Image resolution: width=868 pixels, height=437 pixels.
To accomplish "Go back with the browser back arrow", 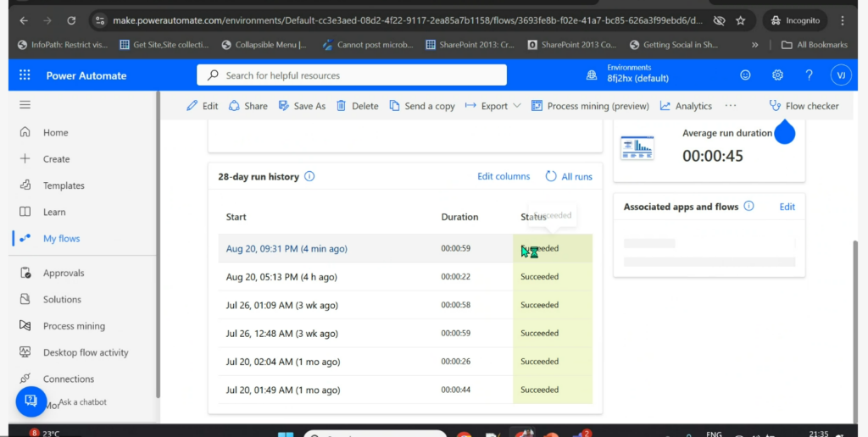I will click(23, 20).
